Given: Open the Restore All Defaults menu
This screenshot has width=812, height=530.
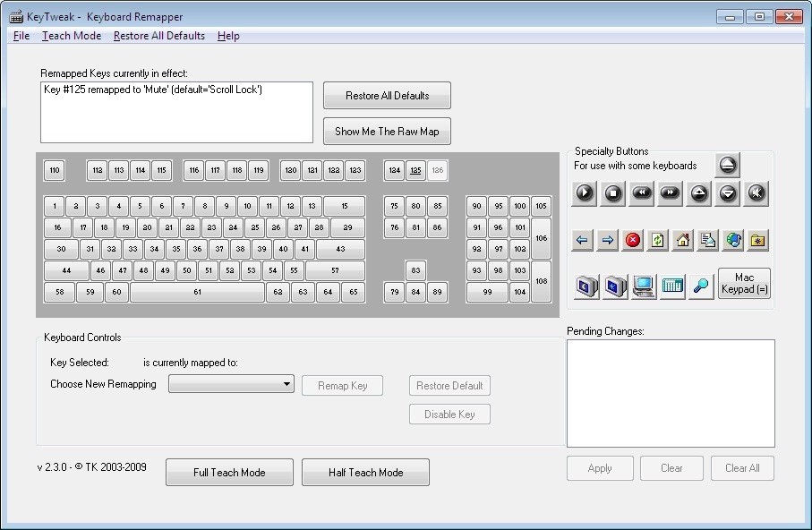Looking at the screenshot, I should [159, 36].
